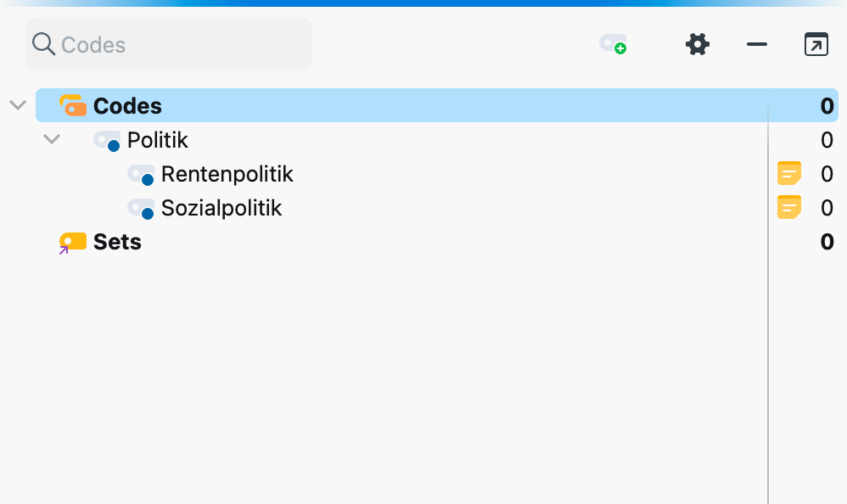Viewport: 847px width, 504px height.
Task: Select the Sozialpolitik subcode
Action: 222,208
